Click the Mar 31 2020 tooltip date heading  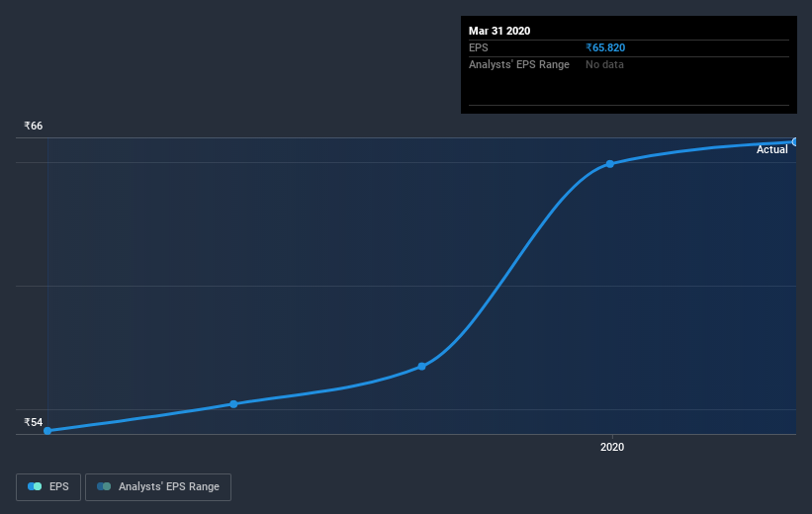[x=499, y=31]
